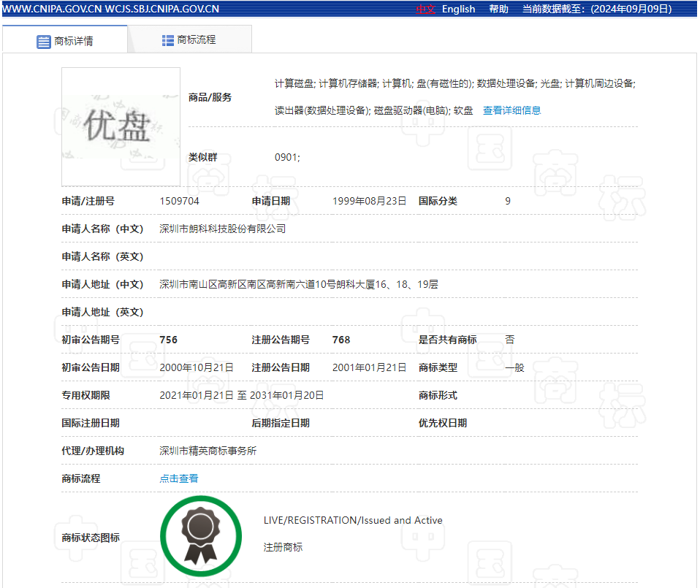
Task: Click 点击查看 beside 商标流程
Action: pos(178,478)
